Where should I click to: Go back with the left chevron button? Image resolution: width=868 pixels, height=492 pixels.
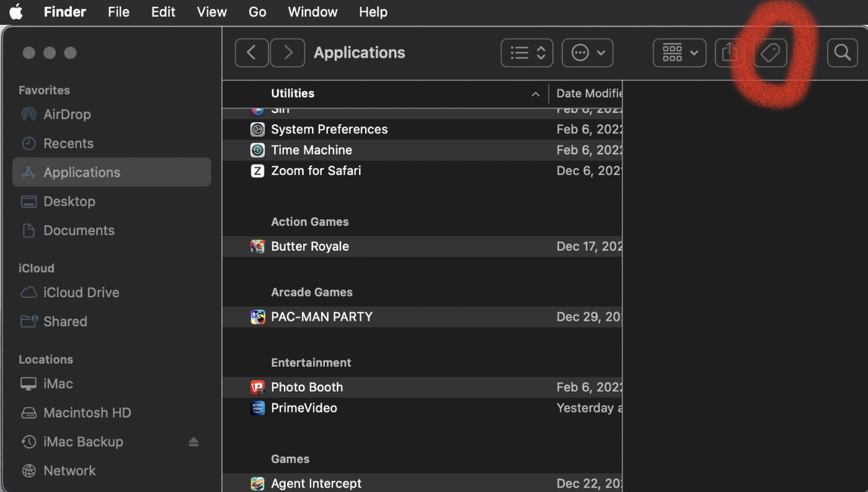[x=252, y=53]
